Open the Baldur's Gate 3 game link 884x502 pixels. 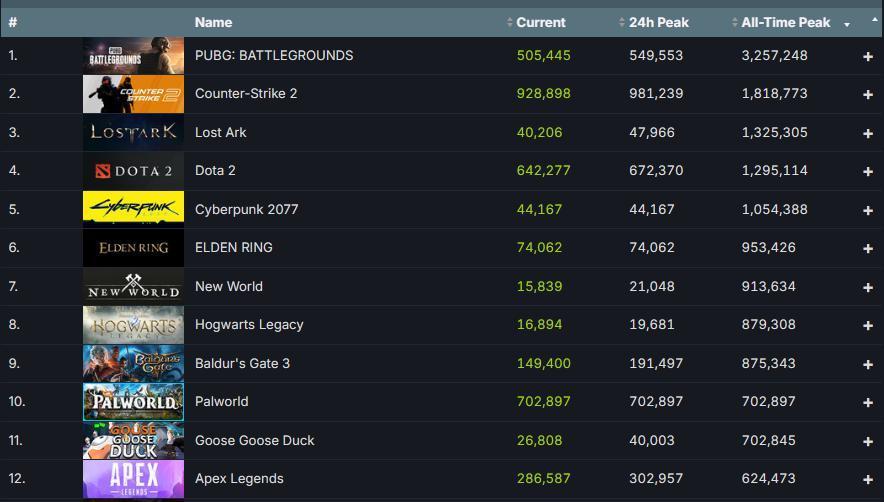(x=242, y=363)
